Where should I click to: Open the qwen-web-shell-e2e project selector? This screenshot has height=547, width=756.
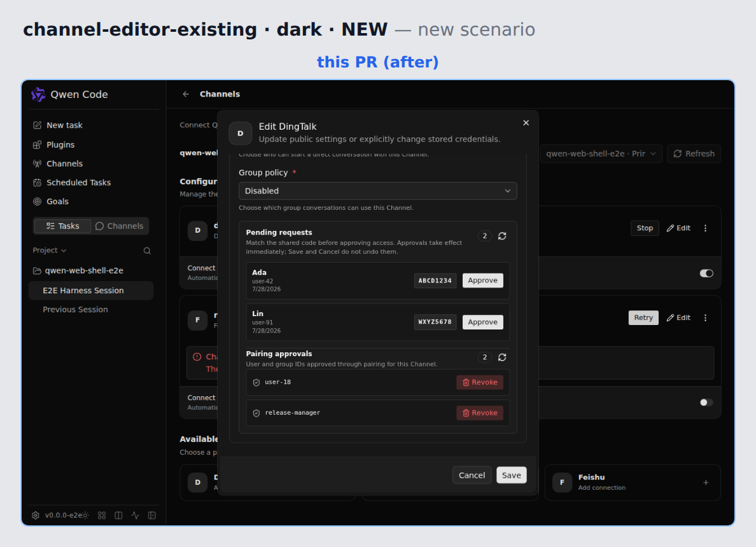(x=601, y=154)
